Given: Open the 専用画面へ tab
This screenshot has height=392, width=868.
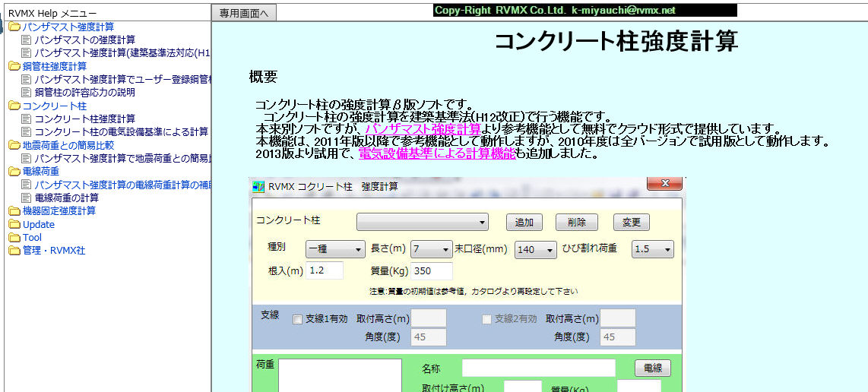Looking at the screenshot, I should pos(243,13).
